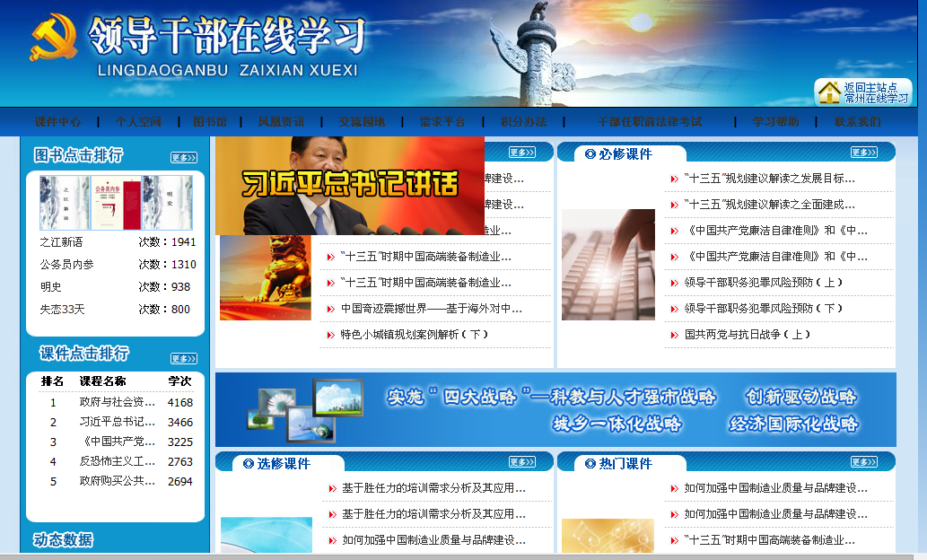Click the round icon beside 热门课件 heading
The width and height of the screenshot is (927, 560).
point(590,464)
